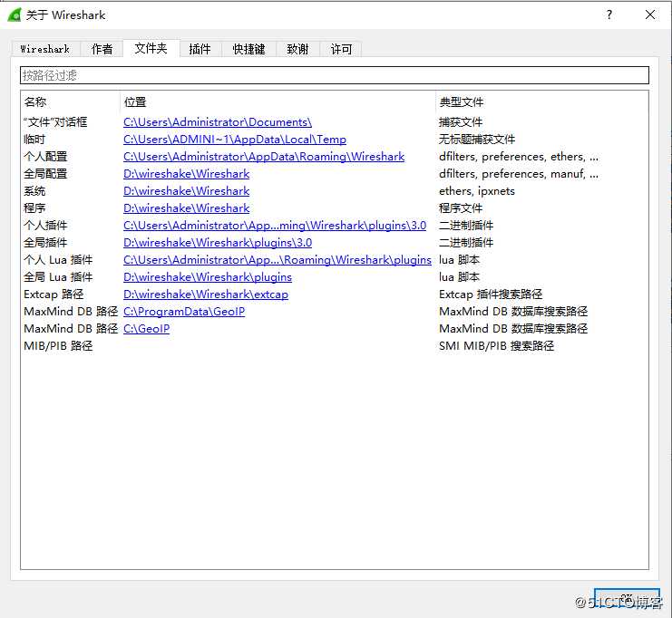Open C:\Users\Administrator\Documents\ link
The width and height of the screenshot is (672, 618).
point(218,122)
